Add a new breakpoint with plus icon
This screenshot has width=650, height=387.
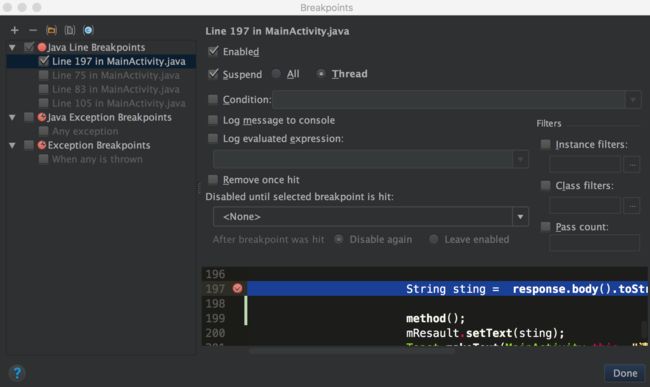(x=15, y=30)
